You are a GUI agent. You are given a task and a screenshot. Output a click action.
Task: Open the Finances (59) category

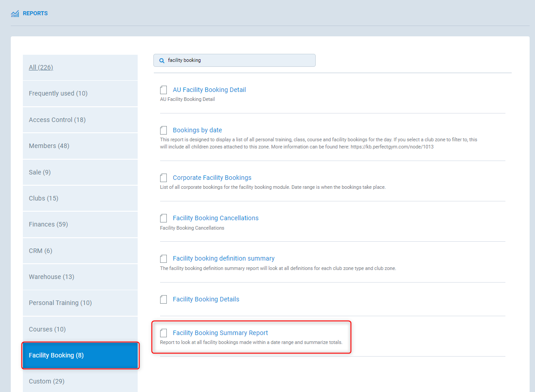point(48,224)
